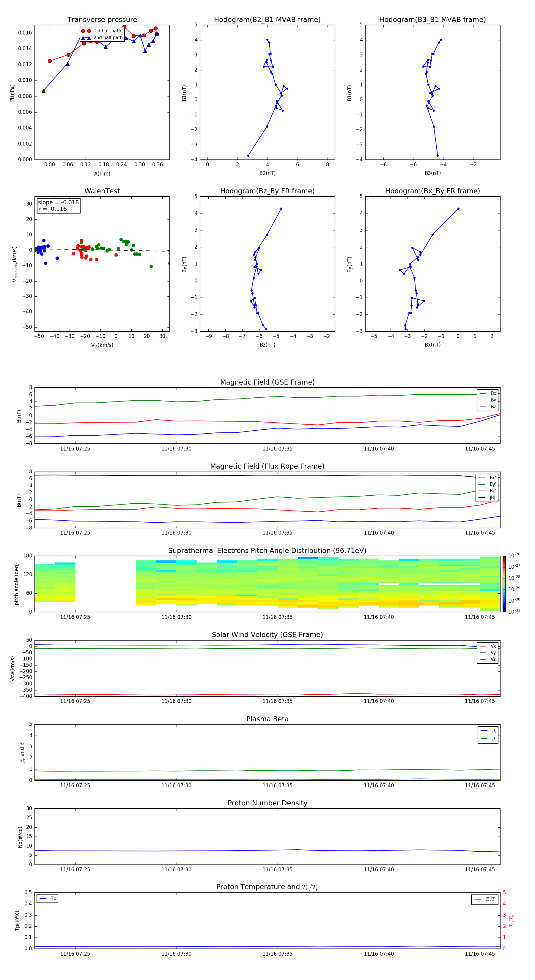Click the 'B2(nT)' axis label

click(x=267, y=173)
